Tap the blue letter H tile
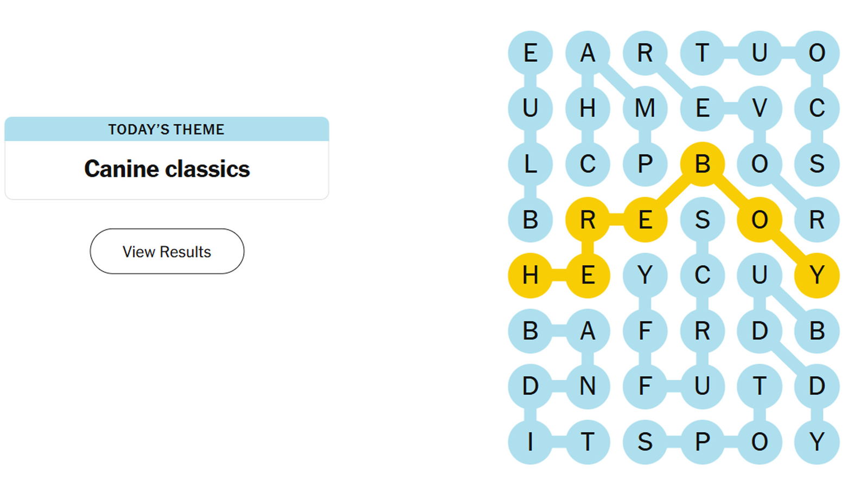The width and height of the screenshot is (868, 488). [588, 108]
